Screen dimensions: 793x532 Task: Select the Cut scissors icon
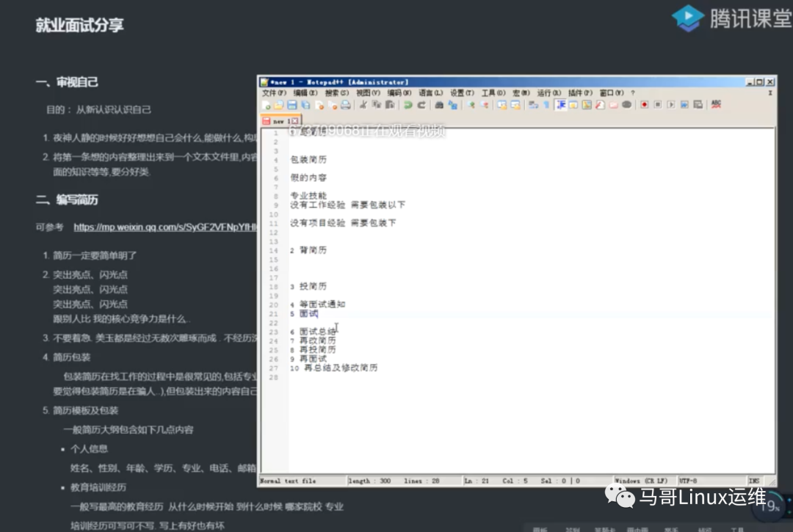(x=363, y=104)
